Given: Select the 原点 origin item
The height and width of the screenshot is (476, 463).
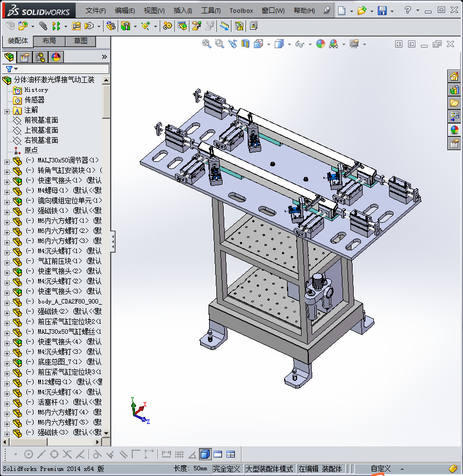Looking at the screenshot, I should pyautogui.click(x=31, y=150).
